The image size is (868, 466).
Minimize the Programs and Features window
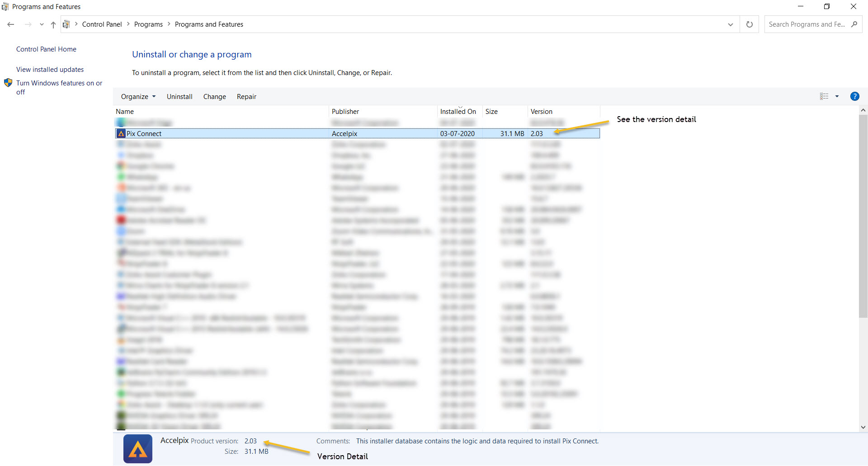coord(801,6)
